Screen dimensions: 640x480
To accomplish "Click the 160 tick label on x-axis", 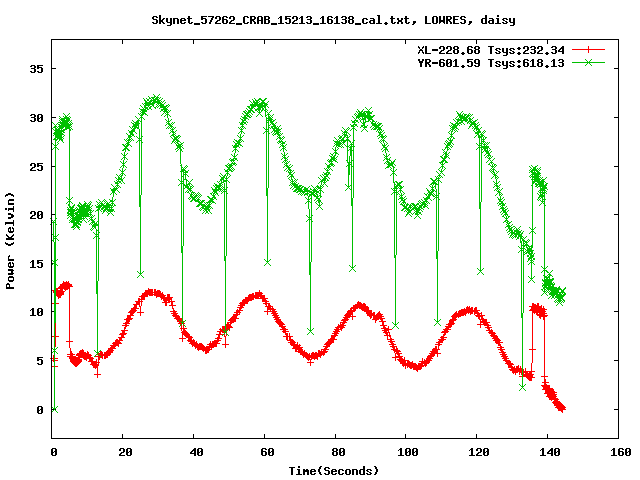I will tap(618, 453).
